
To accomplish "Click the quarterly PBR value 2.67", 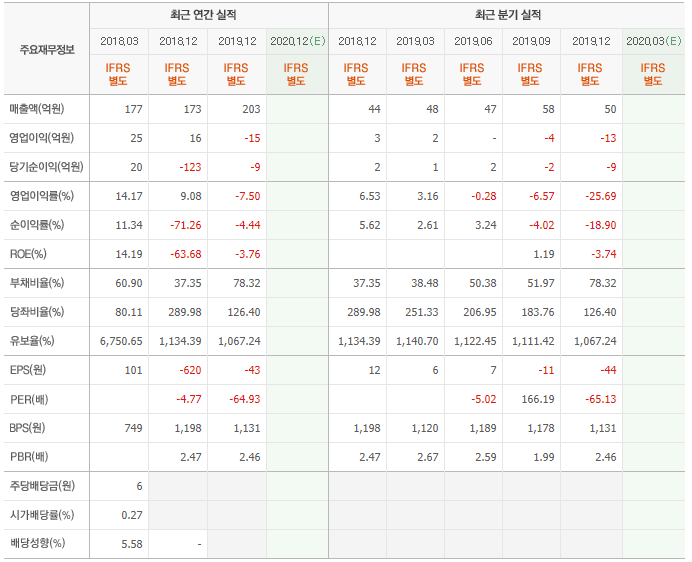I will [428, 457].
